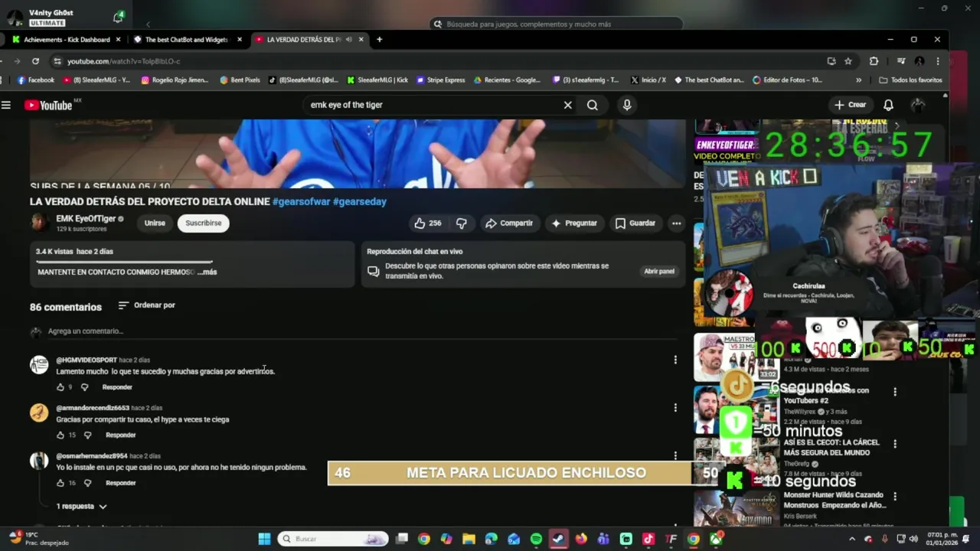Like the video with thumbs up 256
The width and height of the screenshot is (980, 551).
coord(428,223)
